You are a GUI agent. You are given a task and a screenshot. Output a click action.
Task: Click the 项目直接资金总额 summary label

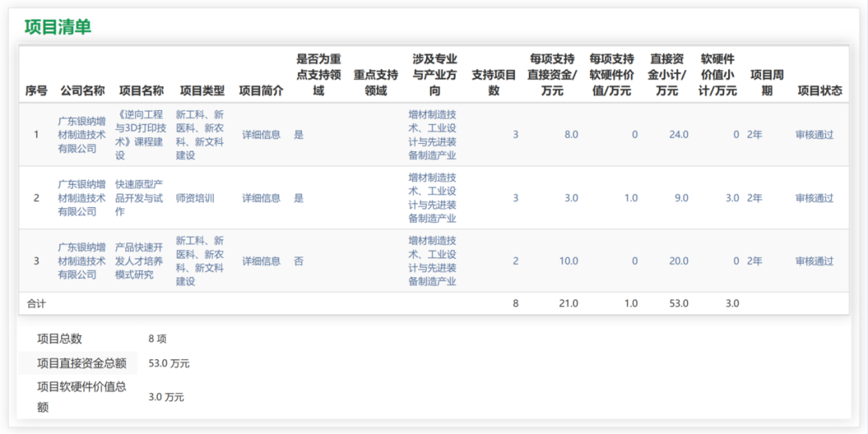(x=81, y=363)
